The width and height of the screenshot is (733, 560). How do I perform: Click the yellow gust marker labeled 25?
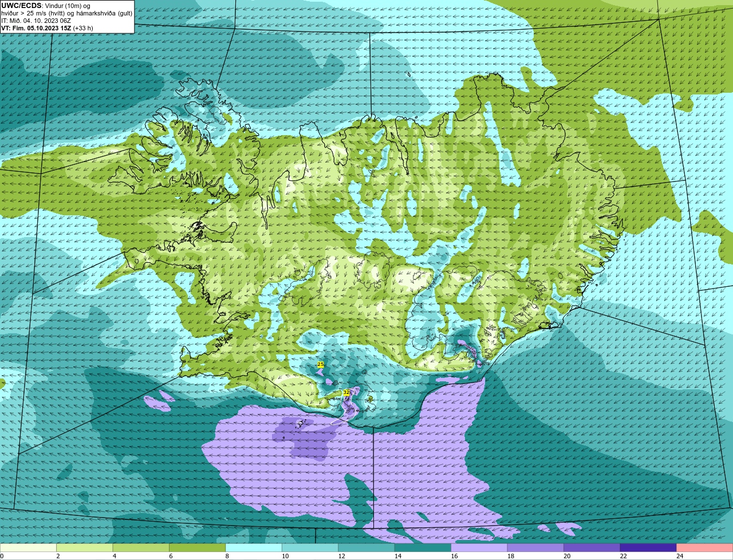click(x=321, y=364)
